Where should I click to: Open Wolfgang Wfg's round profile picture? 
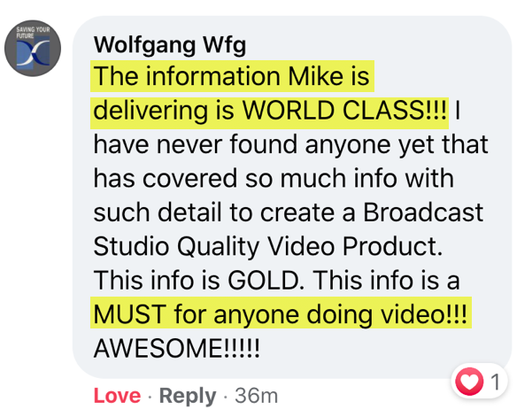tap(33, 48)
